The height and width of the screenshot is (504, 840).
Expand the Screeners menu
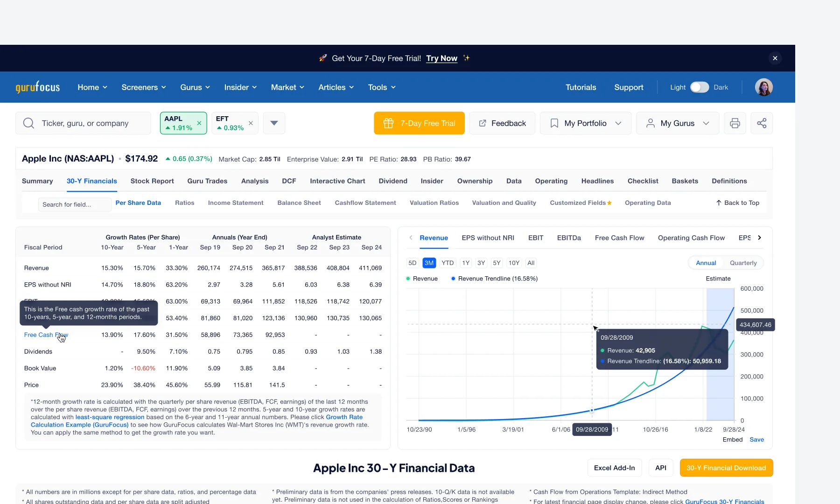144,87
